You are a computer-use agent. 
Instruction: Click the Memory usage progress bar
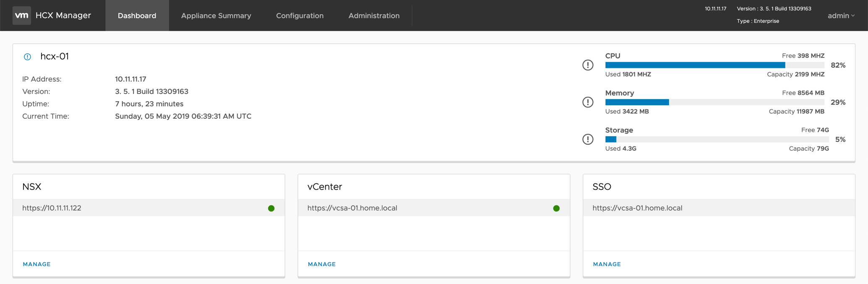pyautogui.click(x=714, y=102)
